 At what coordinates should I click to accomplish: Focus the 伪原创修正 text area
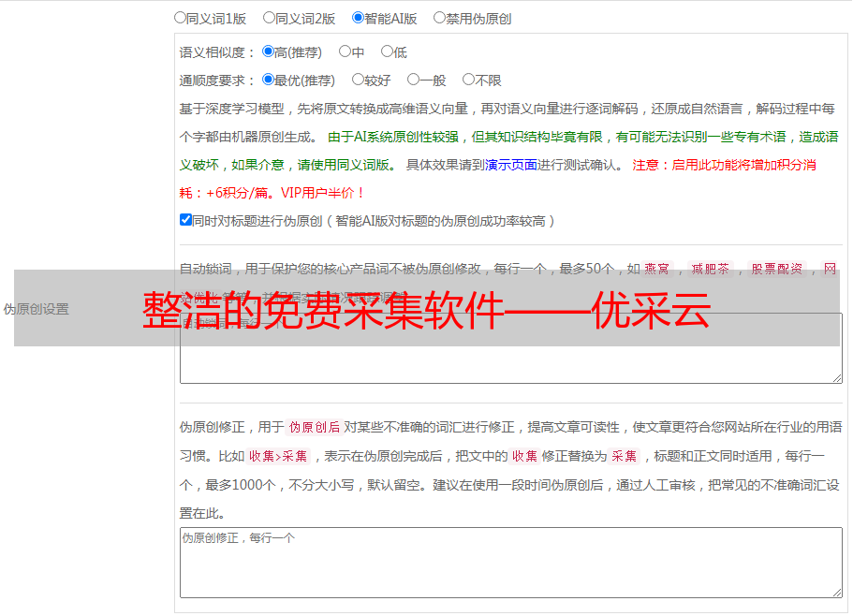510,562
